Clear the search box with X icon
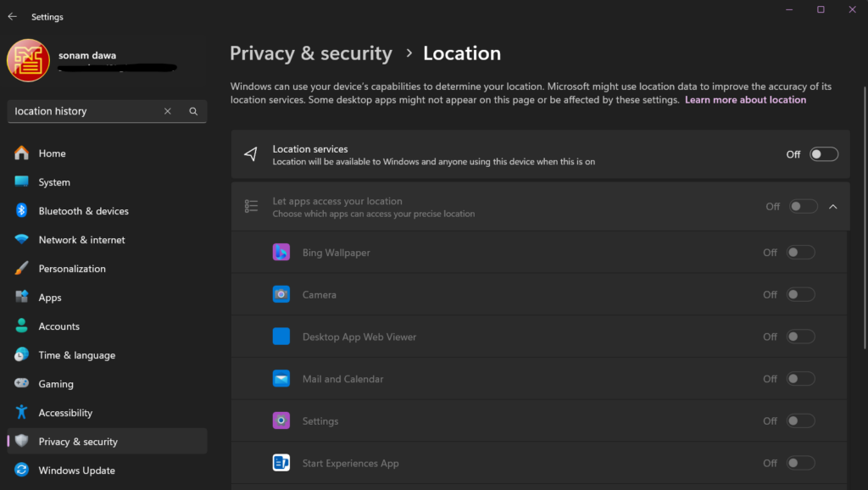868x490 pixels. (168, 111)
